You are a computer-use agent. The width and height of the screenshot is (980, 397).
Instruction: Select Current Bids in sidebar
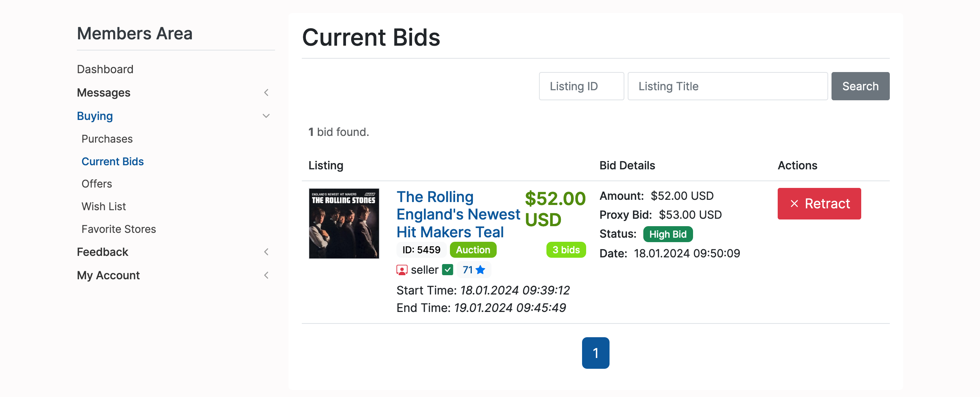[x=112, y=162]
